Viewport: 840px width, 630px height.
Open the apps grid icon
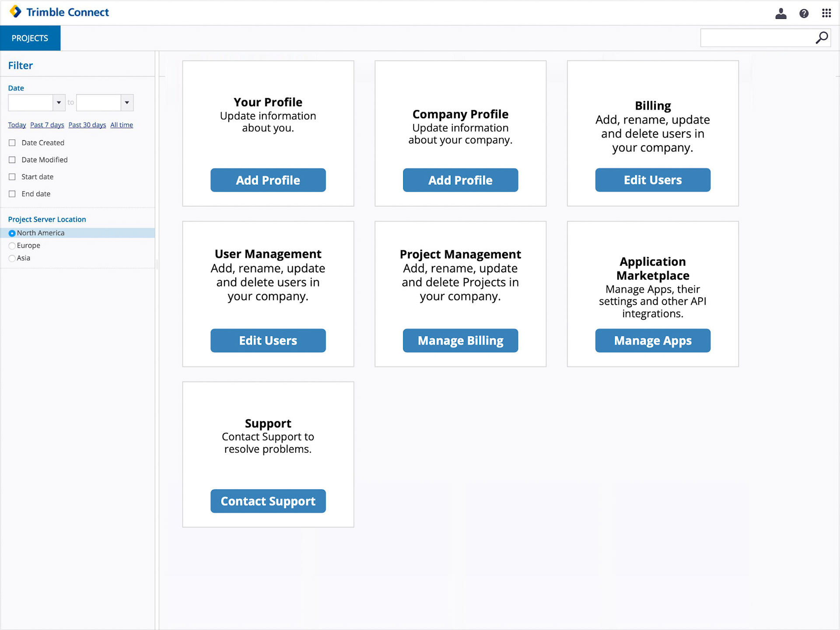pos(826,13)
